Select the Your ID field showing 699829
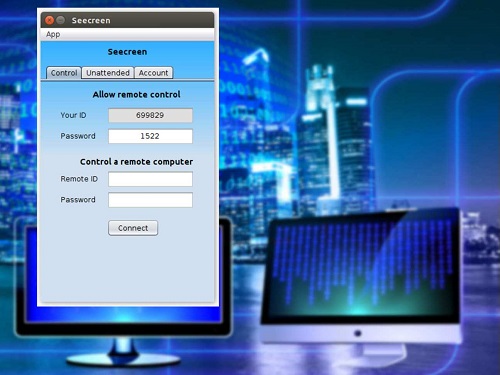This screenshot has height=375, width=500. click(x=150, y=115)
